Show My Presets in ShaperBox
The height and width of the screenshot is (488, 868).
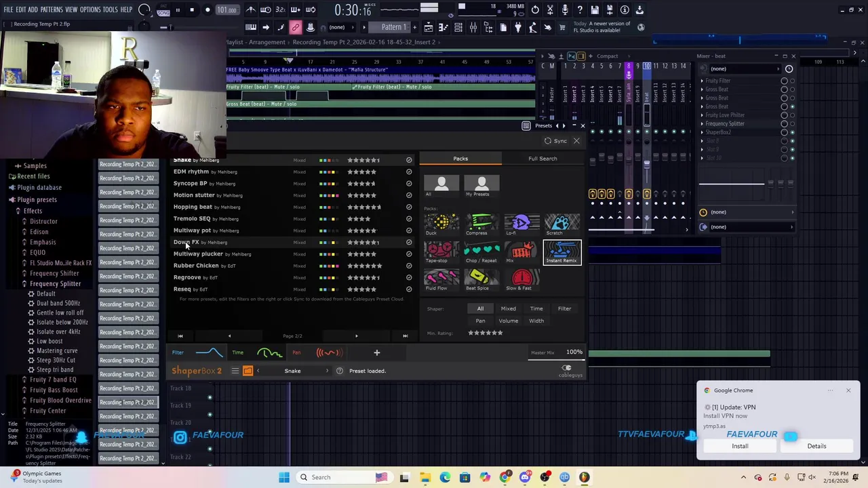pos(481,184)
